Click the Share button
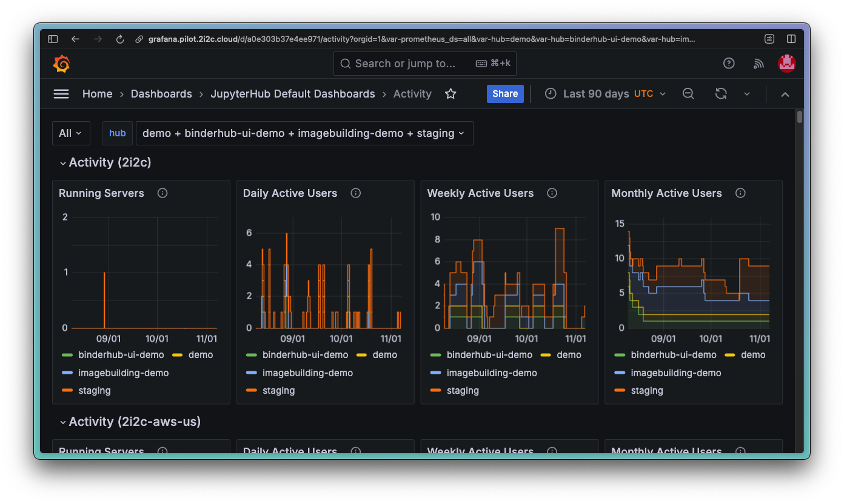844x504 pixels. coord(505,94)
